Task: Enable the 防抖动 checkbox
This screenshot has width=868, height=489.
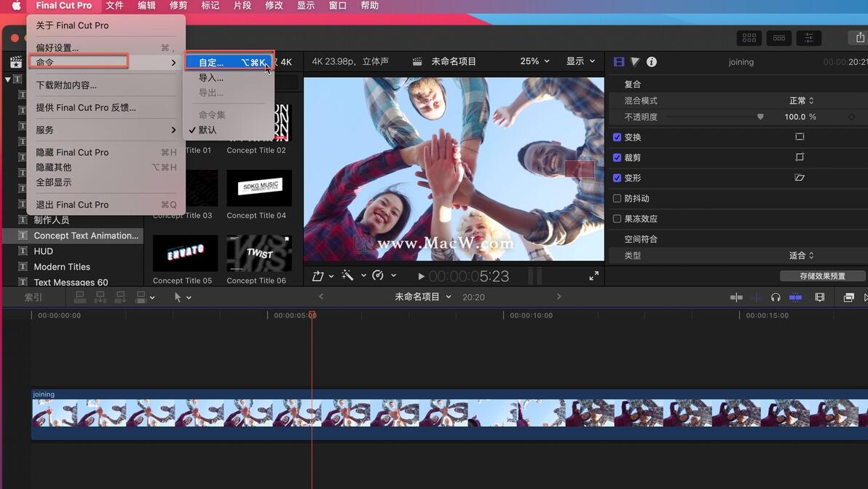Action: coord(617,198)
